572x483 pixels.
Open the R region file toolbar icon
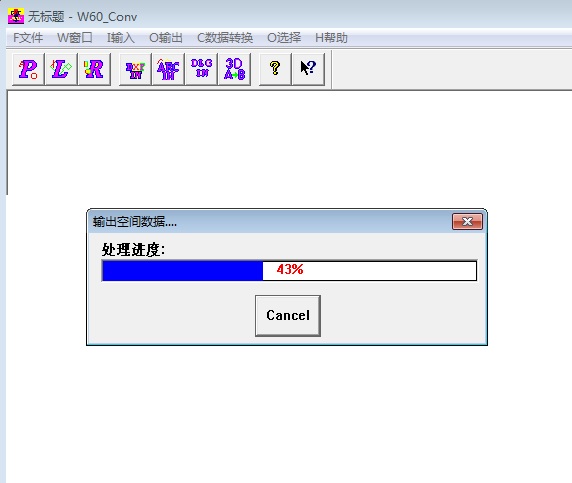click(x=94, y=69)
